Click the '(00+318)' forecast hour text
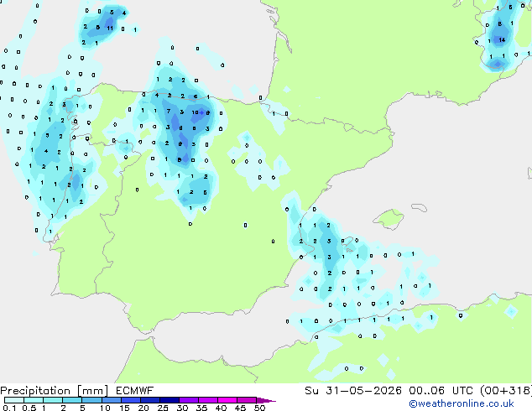This screenshot has width=532, height=411. 506,391
